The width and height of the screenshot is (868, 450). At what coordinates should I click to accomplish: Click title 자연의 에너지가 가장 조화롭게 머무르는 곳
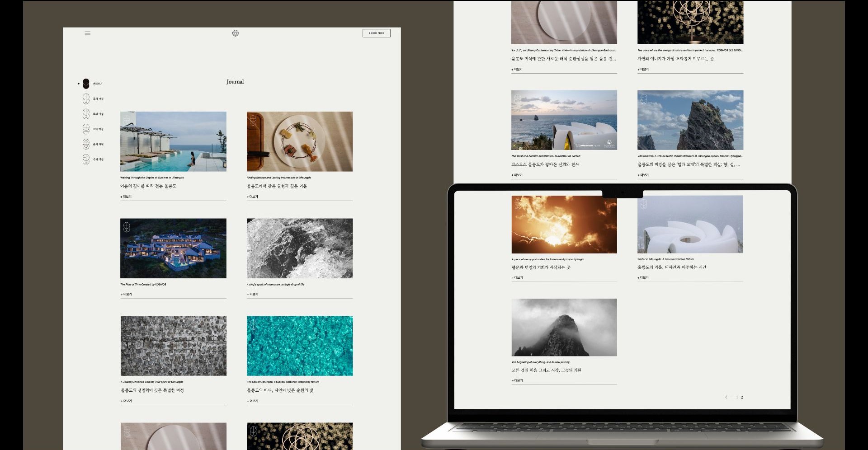(x=675, y=59)
